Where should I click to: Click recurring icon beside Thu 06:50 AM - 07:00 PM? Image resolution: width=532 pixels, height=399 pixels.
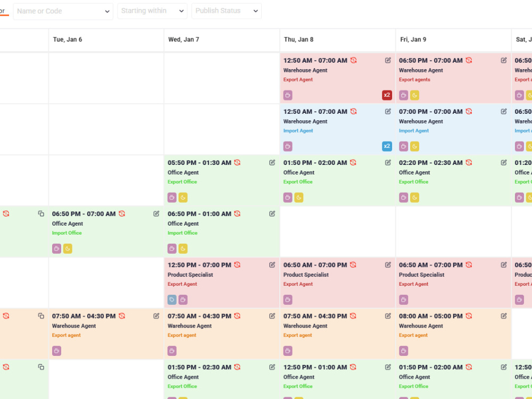[353, 265]
